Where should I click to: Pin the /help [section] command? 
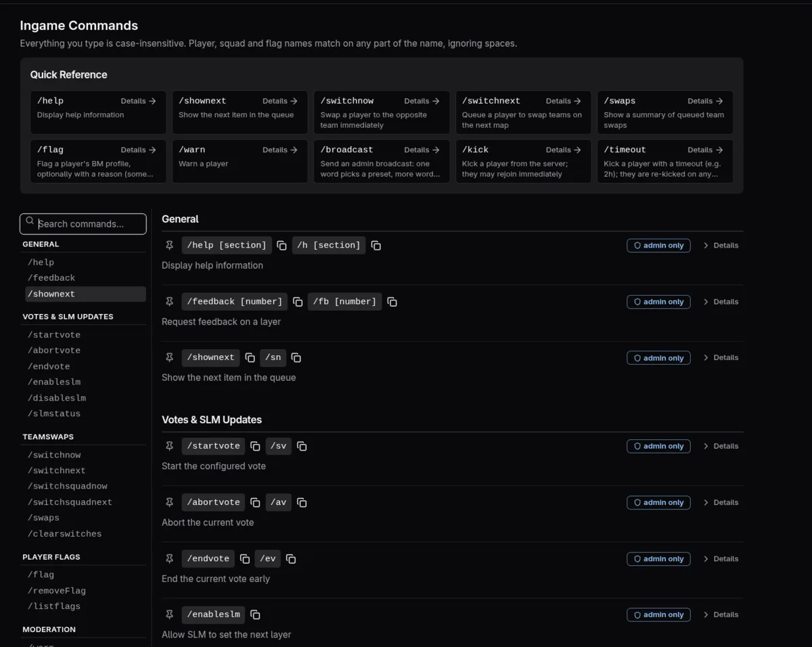pyautogui.click(x=170, y=245)
